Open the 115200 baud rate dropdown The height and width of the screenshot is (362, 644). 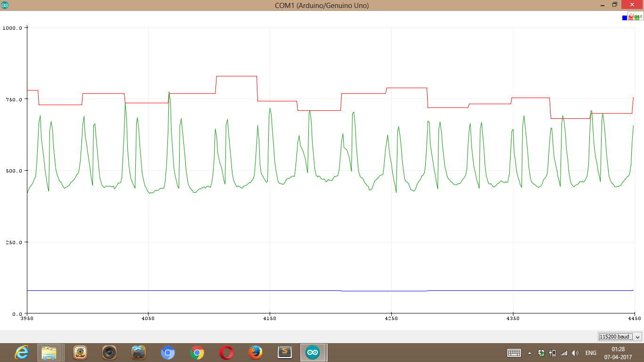620,337
